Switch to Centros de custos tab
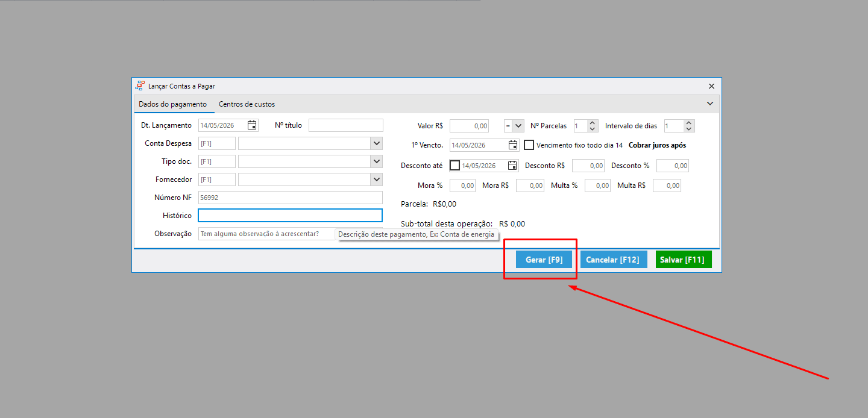Viewport: 868px width, 418px height. (247, 104)
